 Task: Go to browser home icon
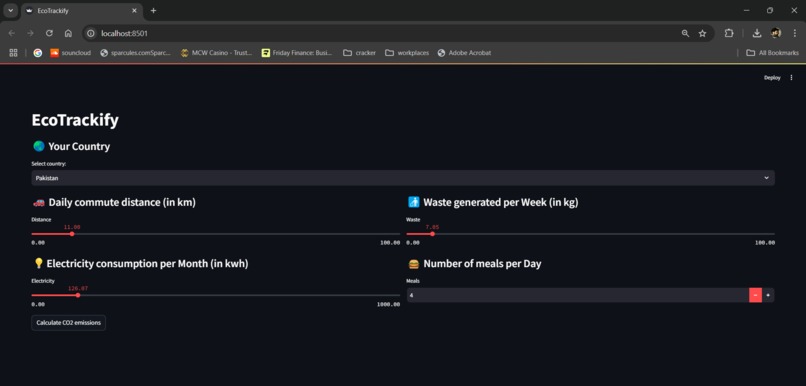68,33
